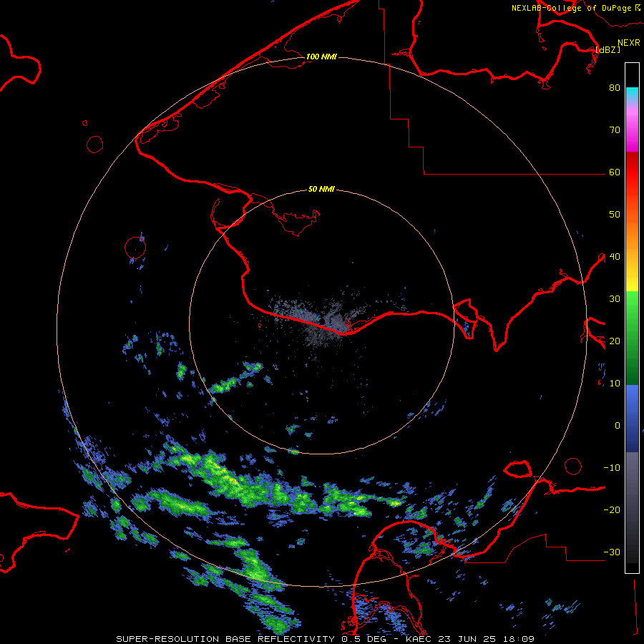
Task: Click the 70 dBZ scale value
Action: 615,130
